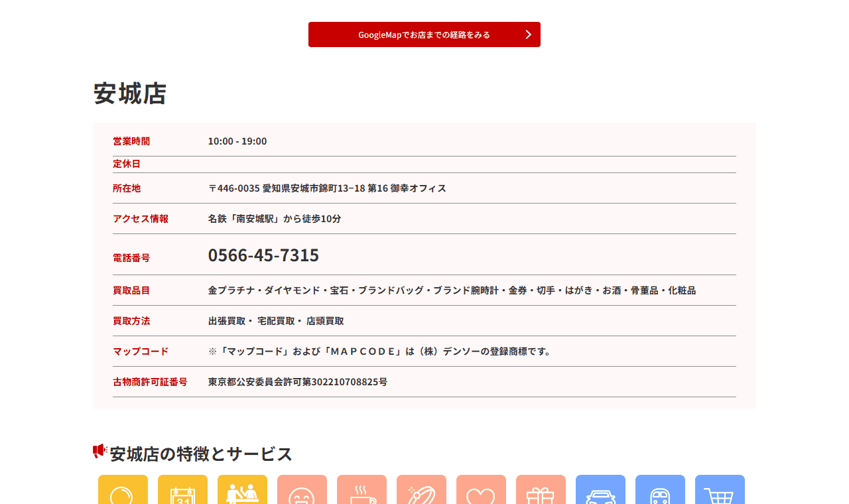Click the purchase items list starting with 金プラチナ
Image resolution: width=849 pixels, height=504 pixels.
point(452,290)
